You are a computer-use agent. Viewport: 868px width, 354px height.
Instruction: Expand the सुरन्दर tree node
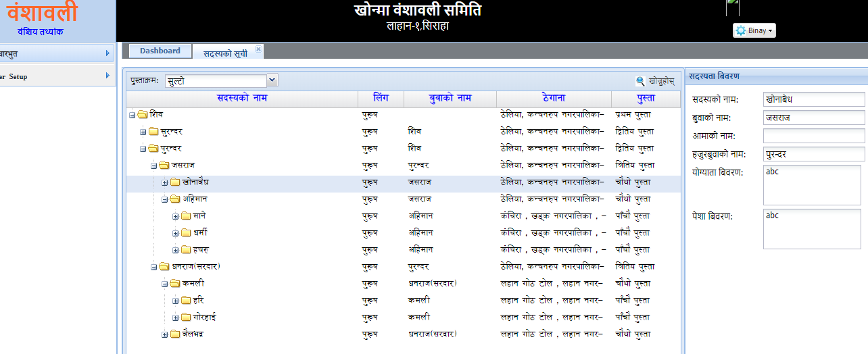coord(143,132)
